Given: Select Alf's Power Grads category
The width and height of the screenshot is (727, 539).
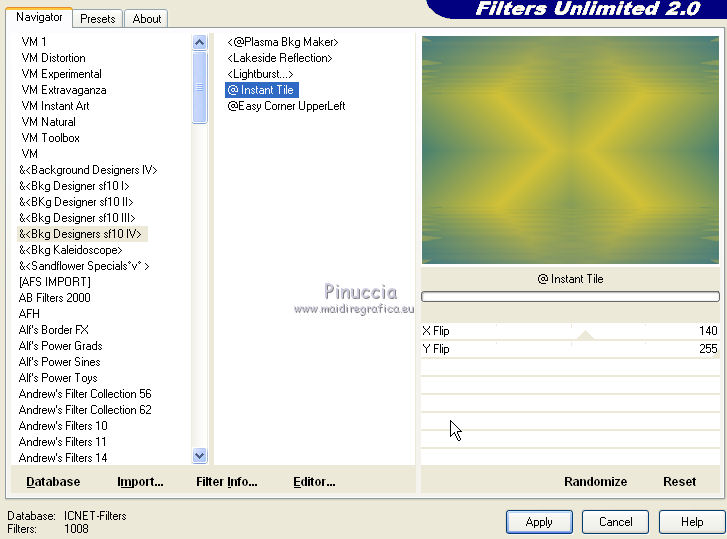Looking at the screenshot, I should pos(60,346).
